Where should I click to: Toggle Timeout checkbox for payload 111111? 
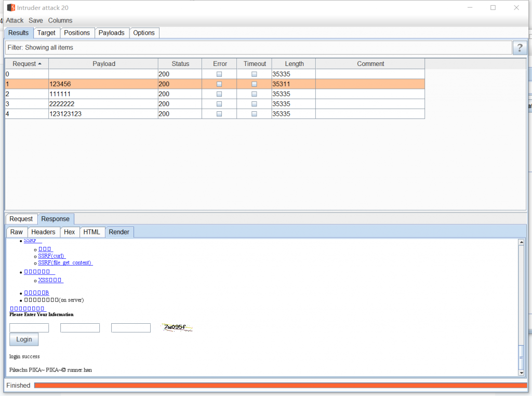coord(254,94)
